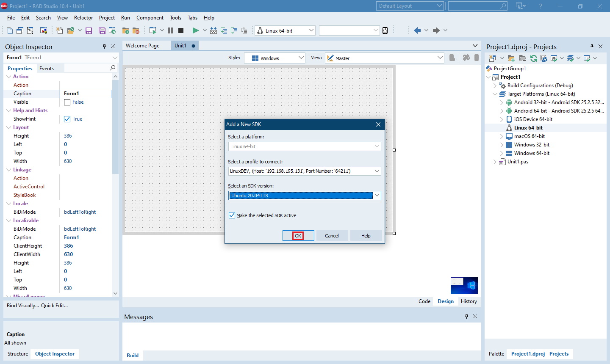This screenshot has height=364, width=610.
Task: Click the Toggle Form/Unit icon
Action: coord(30,30)
